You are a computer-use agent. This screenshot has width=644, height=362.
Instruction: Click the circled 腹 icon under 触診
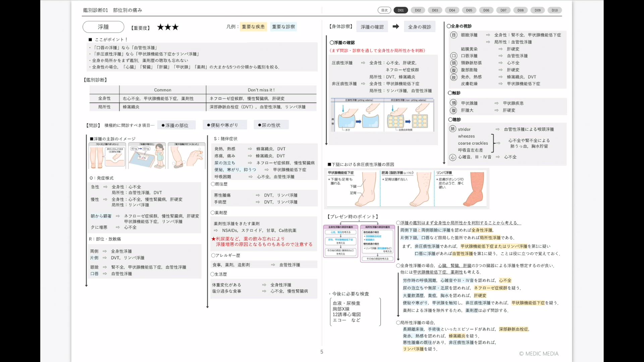coord(453,110)
